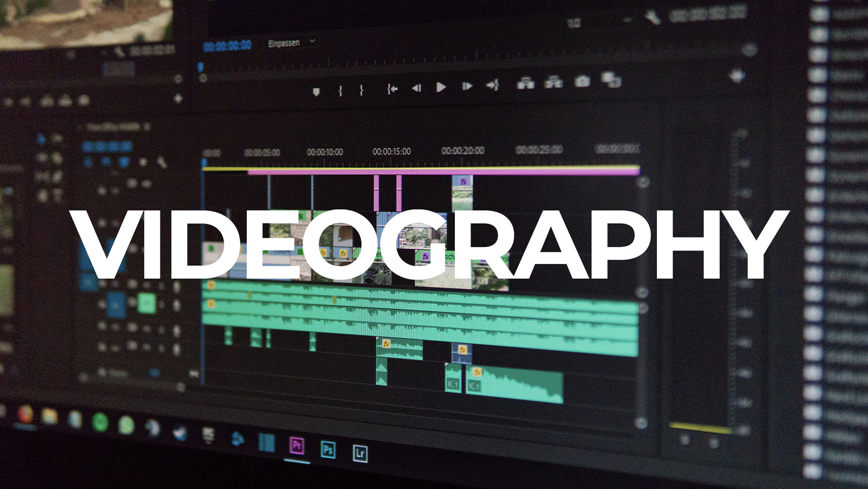This screenshot has height=489, width=868.
Task: Open the green Spotify taskbar icon
Action: [x=100, y=421]
